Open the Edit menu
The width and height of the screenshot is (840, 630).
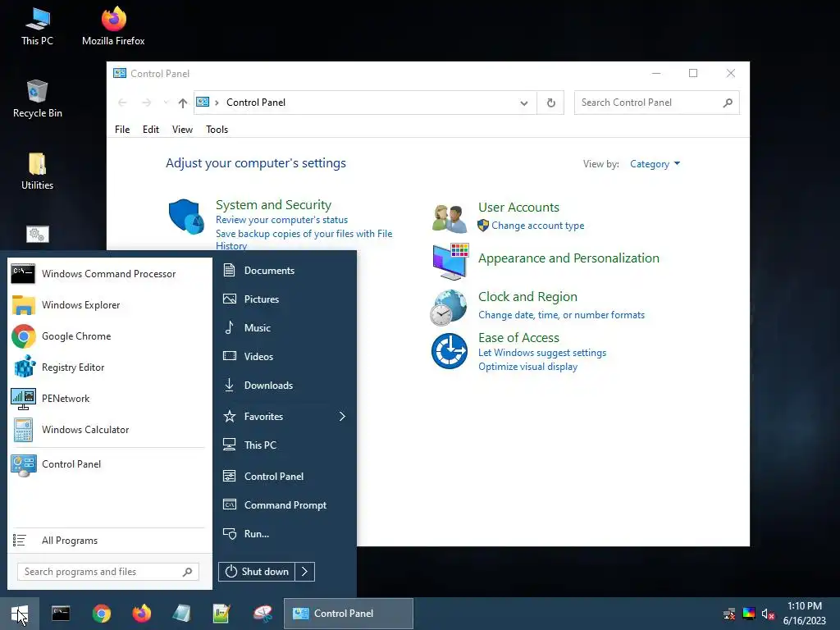click(x=151, y=130)
